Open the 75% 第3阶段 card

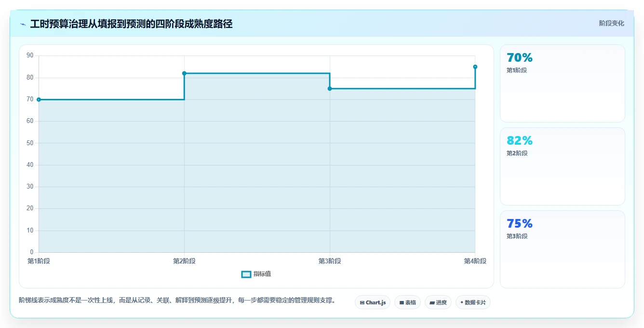[x=563, y=249]
